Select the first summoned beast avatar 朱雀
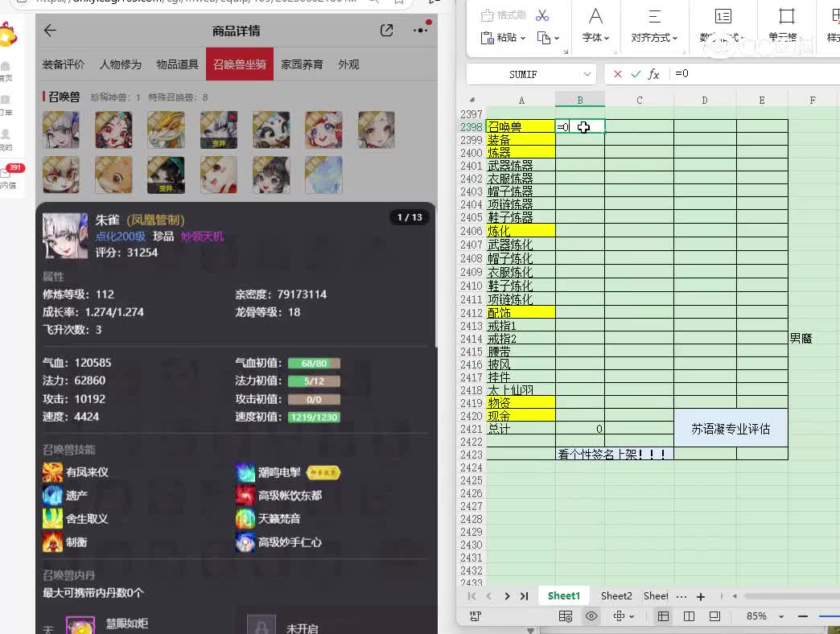Image resolution: width=840 pixels, height=634 pixels. click(x=61, y=130)
